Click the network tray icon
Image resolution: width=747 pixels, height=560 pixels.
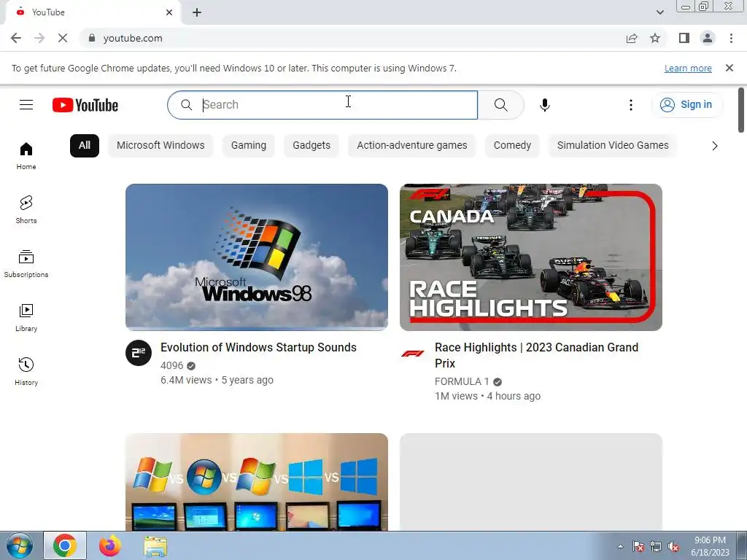656,547
